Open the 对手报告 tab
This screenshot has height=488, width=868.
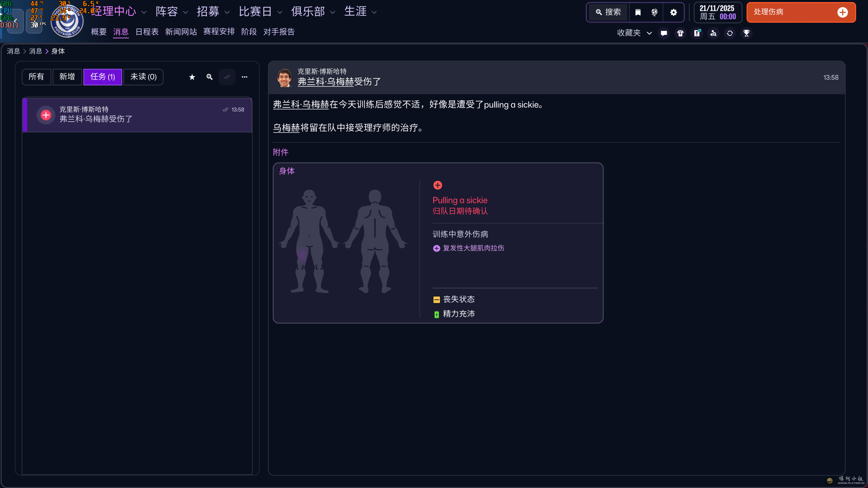(279, 32)
